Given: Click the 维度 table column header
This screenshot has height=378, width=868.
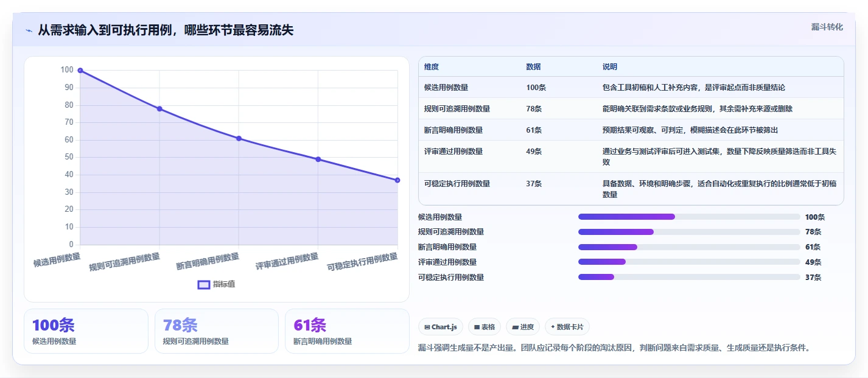Looking at the screenshot, I should (x=432, y=67).
